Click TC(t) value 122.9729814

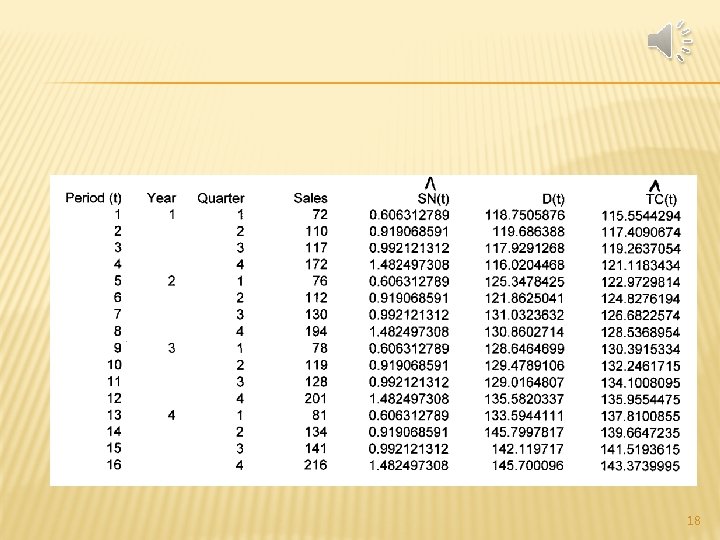tap(641, 282)
